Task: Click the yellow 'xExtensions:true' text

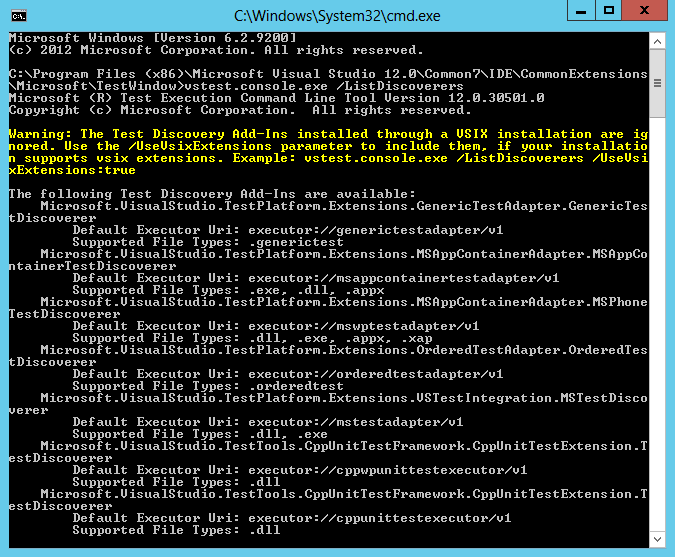Action: coord(72,170)
